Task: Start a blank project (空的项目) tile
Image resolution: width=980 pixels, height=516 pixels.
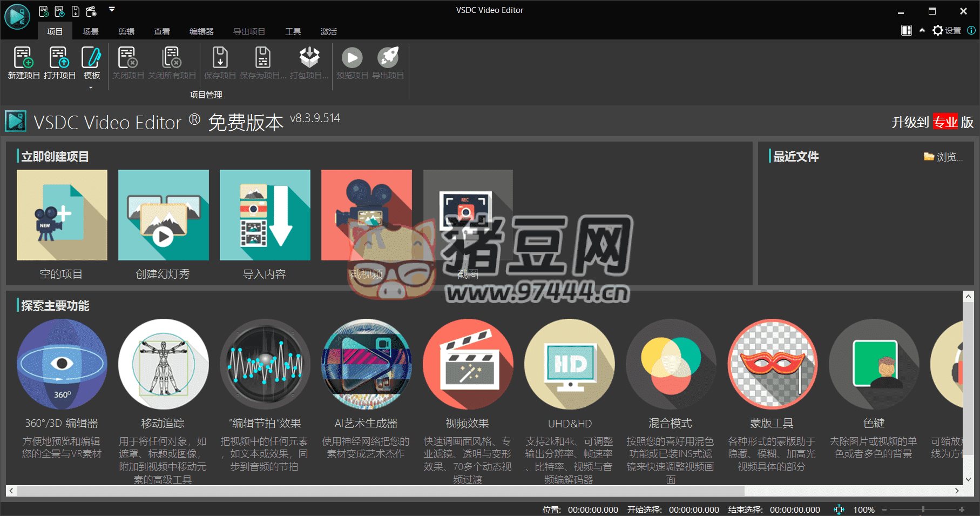Action: tap(62, 215)
